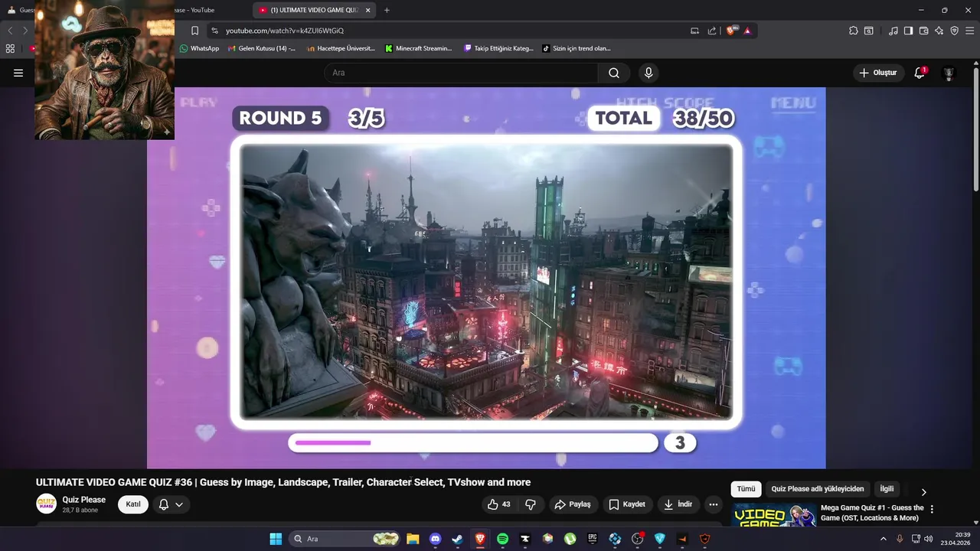Image resolution: width=980 pixels, height=551 pixels.
Task: Show hidden icons in the system tray
Action: [883, 539]
